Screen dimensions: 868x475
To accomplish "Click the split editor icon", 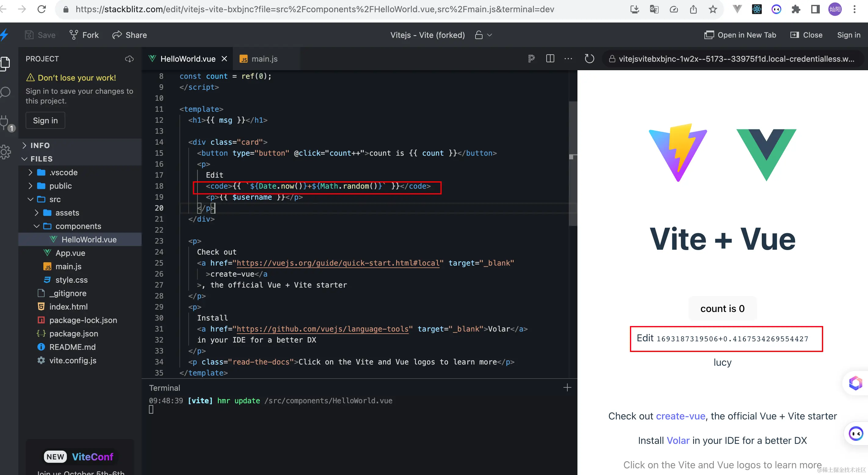I will coord(550,59).
